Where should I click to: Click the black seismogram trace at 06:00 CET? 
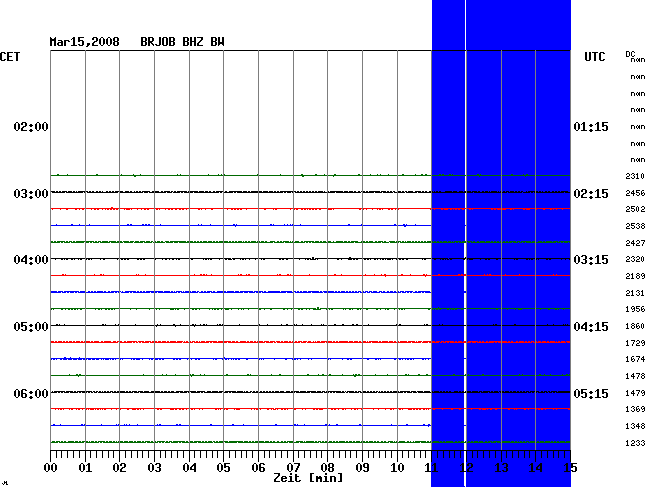click(x=310, y=392)
